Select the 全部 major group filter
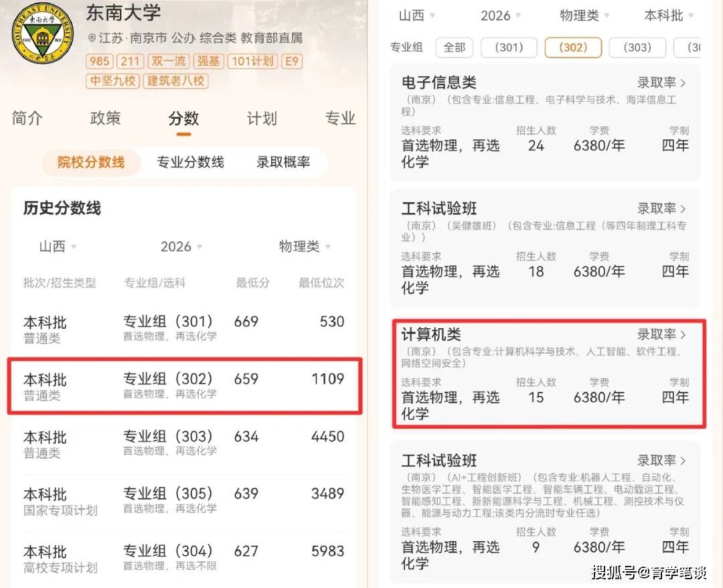The width and height of the screenshot is (723, 588). [454, 48]
